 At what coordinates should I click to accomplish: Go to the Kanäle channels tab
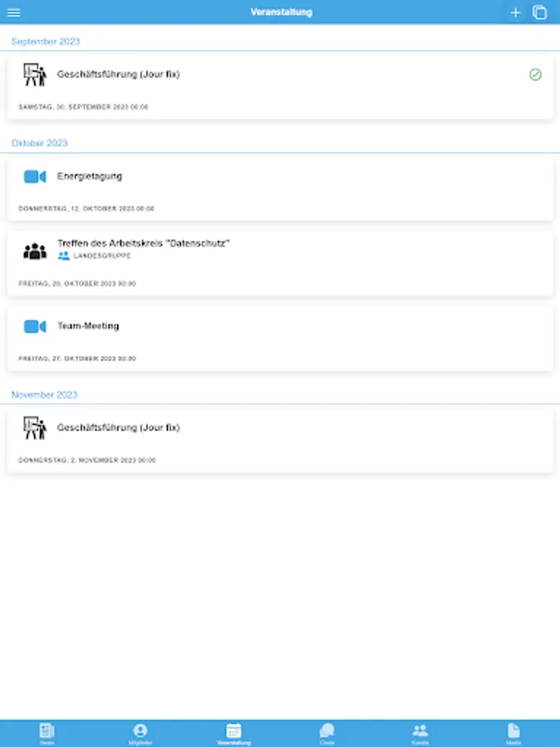[x=420, y=734]
